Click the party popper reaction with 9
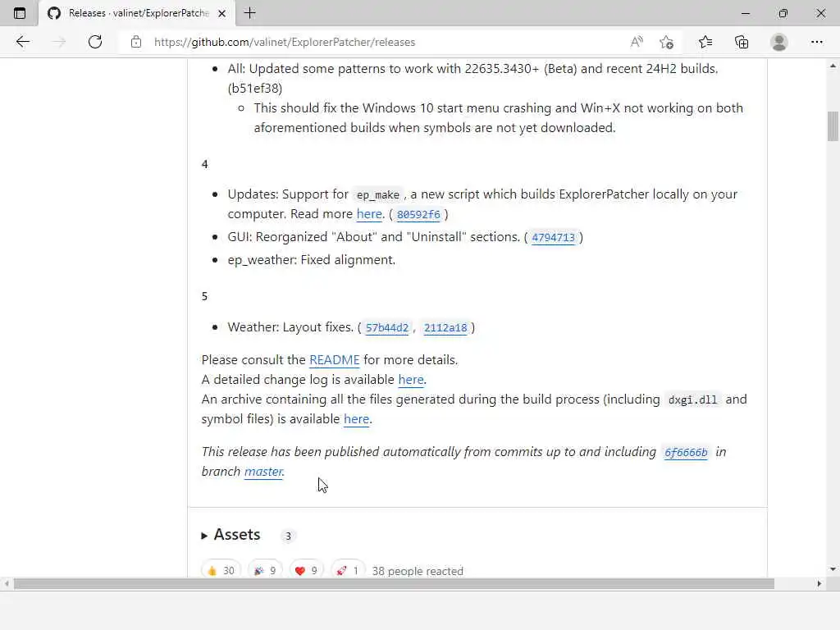The image size is (840, 630). (265, 571)
